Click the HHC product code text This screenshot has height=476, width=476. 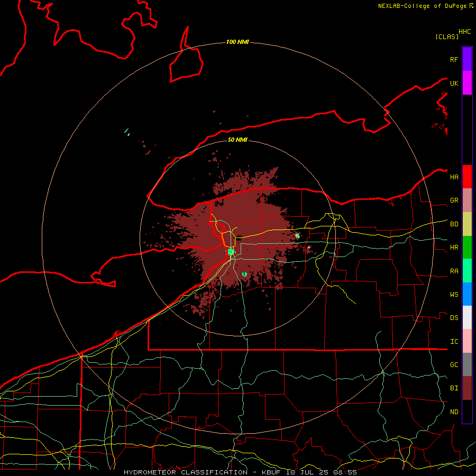tap(465, 32)
